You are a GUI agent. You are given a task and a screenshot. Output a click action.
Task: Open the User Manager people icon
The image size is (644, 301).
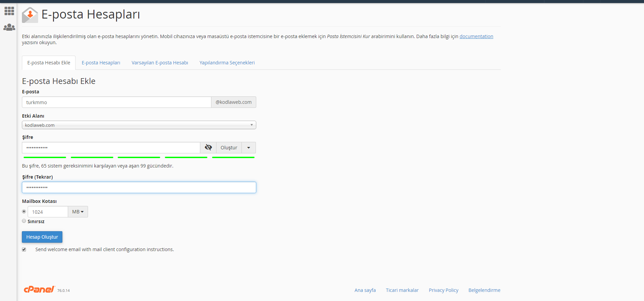coord(9,27)
